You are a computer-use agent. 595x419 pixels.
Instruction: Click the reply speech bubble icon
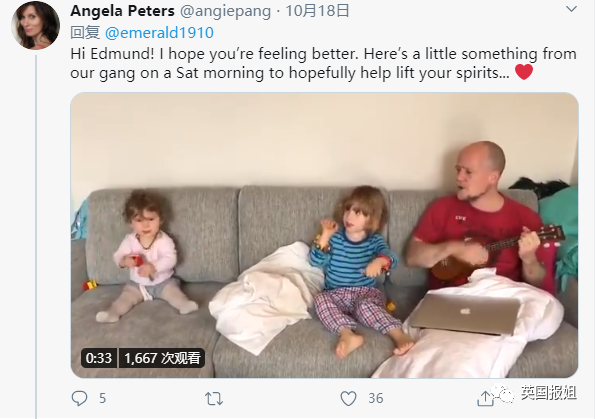[79, 399]
